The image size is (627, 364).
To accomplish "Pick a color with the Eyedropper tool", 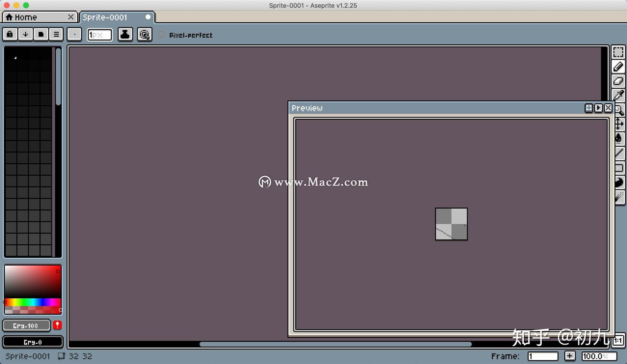I will [x=619, y=95].
